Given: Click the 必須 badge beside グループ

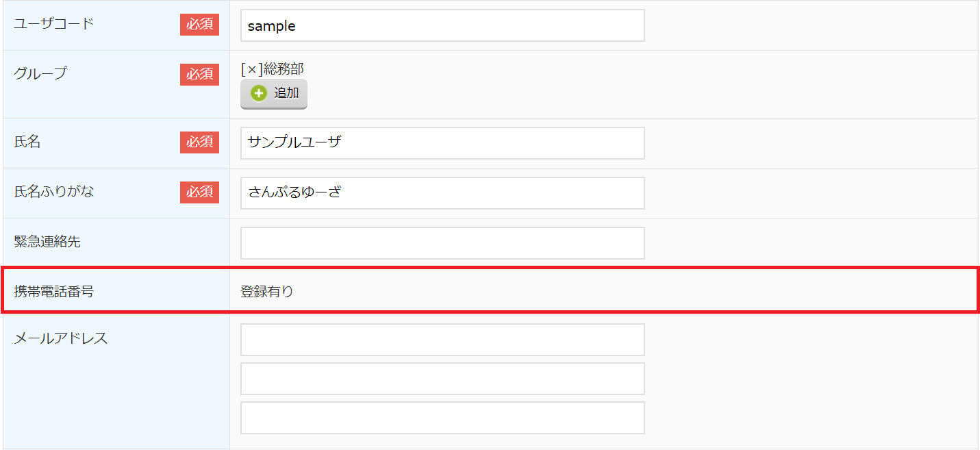Looking at the screenshot, I should pos(199,74).
